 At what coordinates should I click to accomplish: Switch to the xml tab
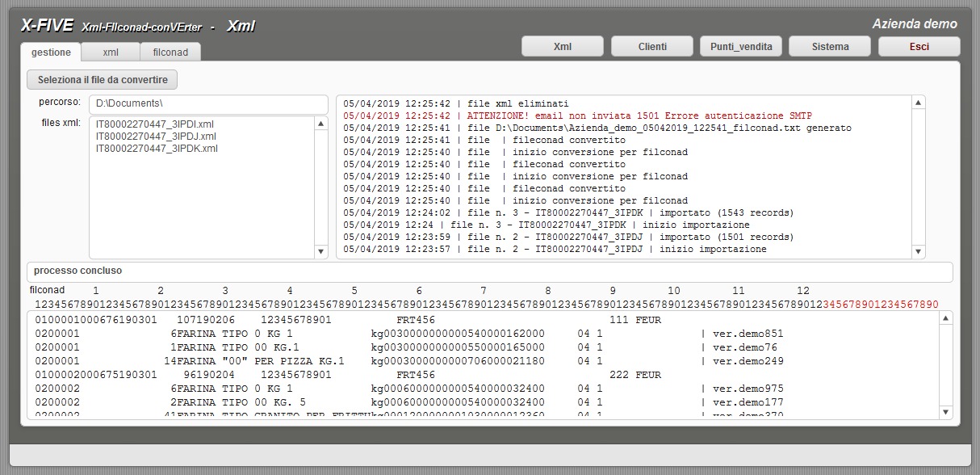pyautogui.click(x=111, y=52)
